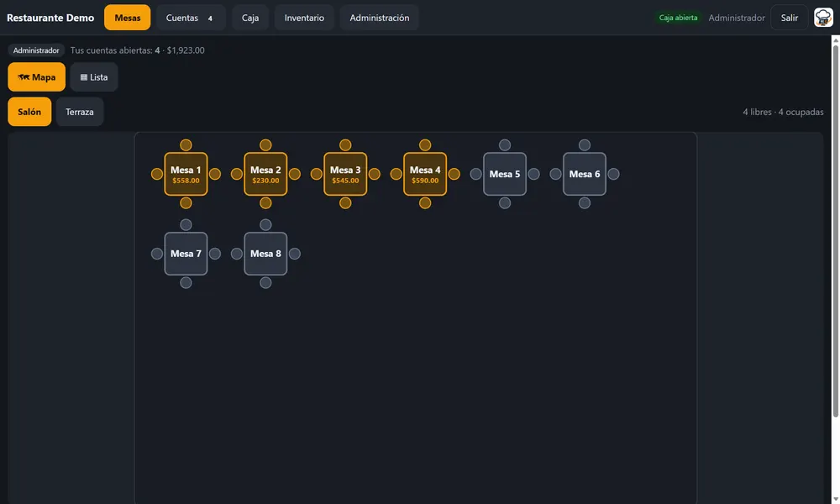Click the 4 libres · 4 ocupadas counter

[x=783, y=112]
